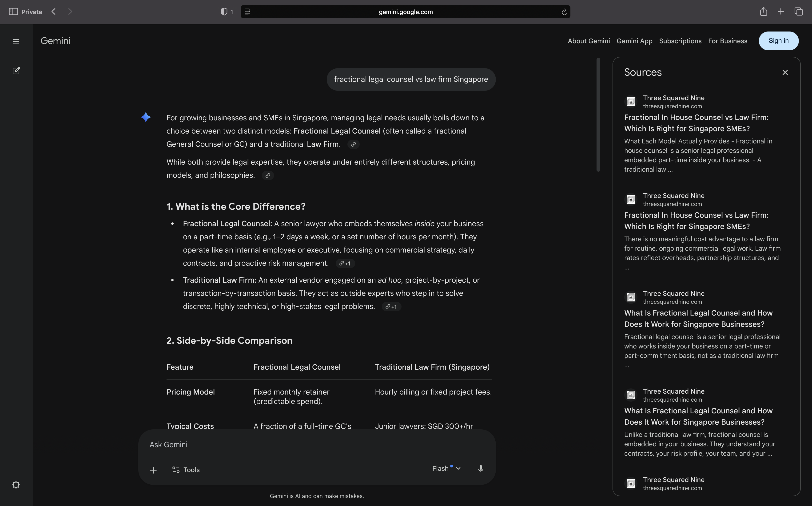Open the Flash model selector dropdown
812x506 pixels.
(446, 469)
